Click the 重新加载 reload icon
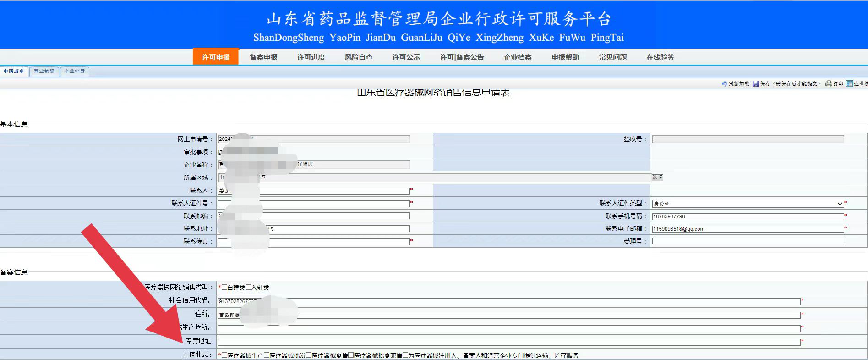868x360 pixels. pos(724,83)
